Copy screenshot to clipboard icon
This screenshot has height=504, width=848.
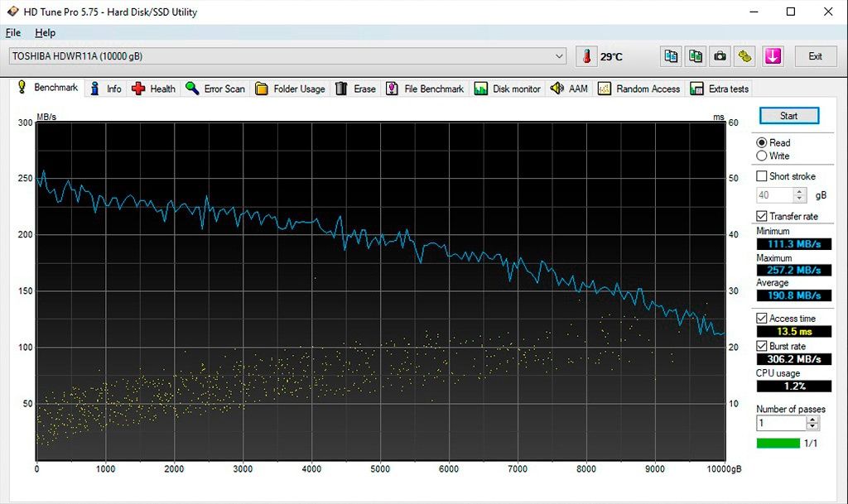(x=696, y=56)
